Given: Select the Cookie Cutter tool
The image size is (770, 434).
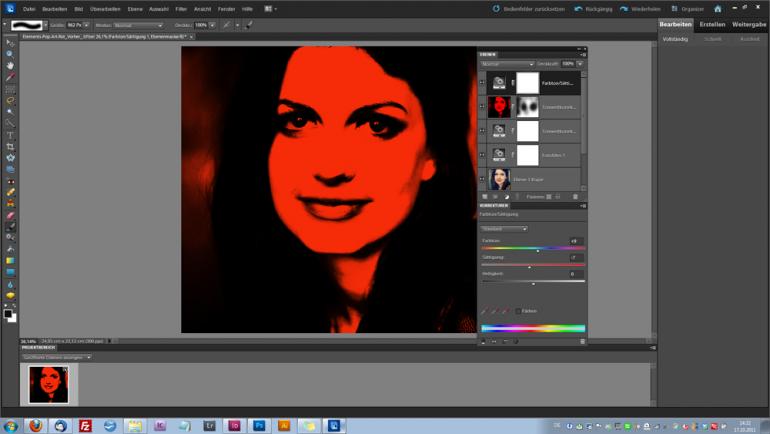Looking at the screenshot, I should click(10, 158).
